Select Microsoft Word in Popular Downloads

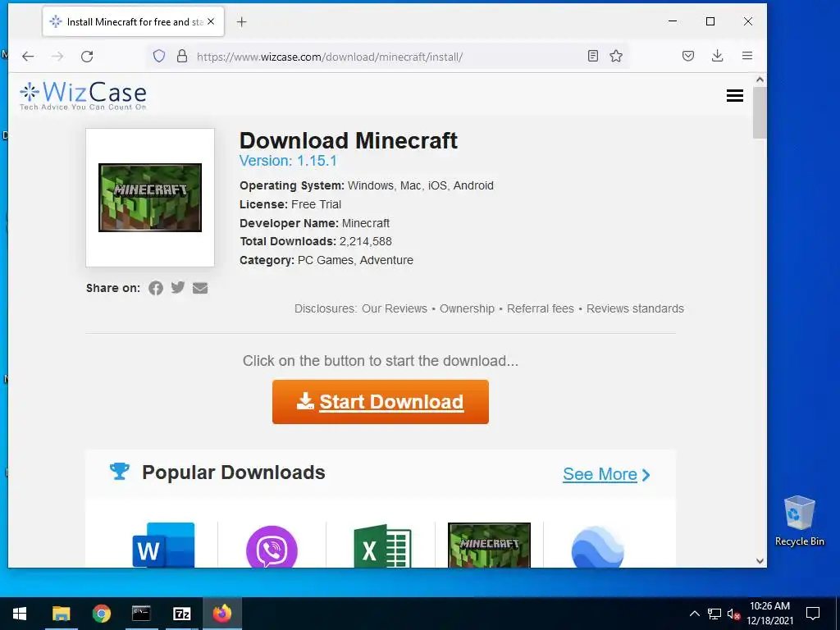coord(163,545)
